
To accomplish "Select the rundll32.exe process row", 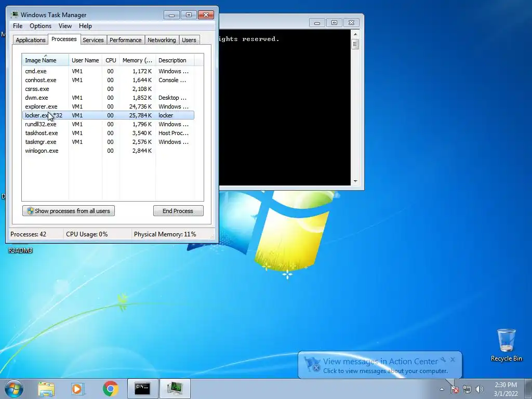I will pos(108,124).
